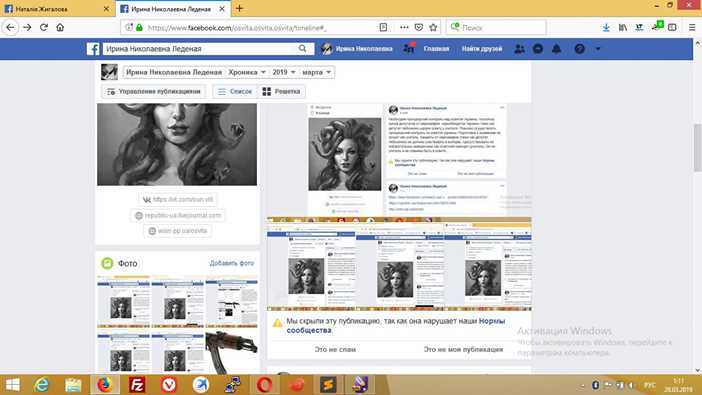
Task: Open Ирина Николаевна profile link in top bar
Action: click(x=357, y=49)
